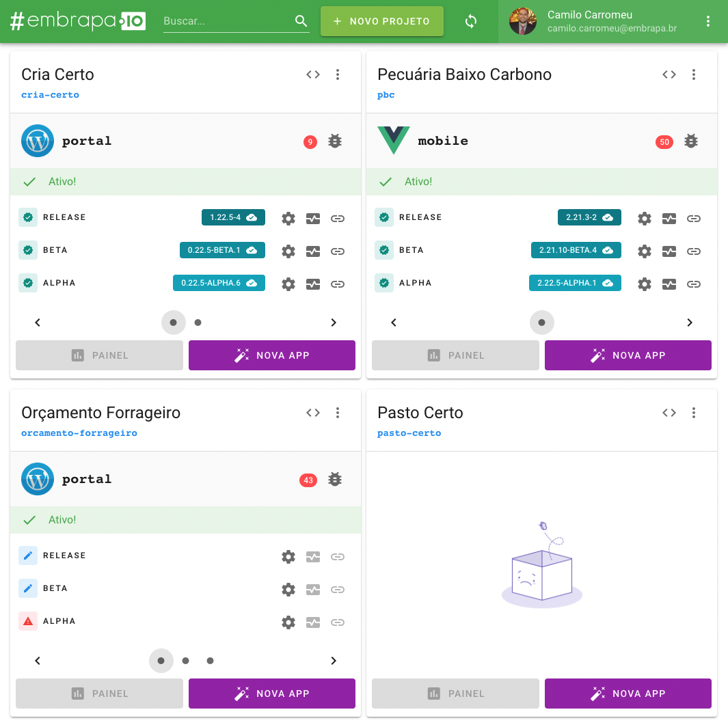The width and height of the screenshot is (728, 727).
Task: Open the cria-certo project slug link
Action: coord(50,95)
